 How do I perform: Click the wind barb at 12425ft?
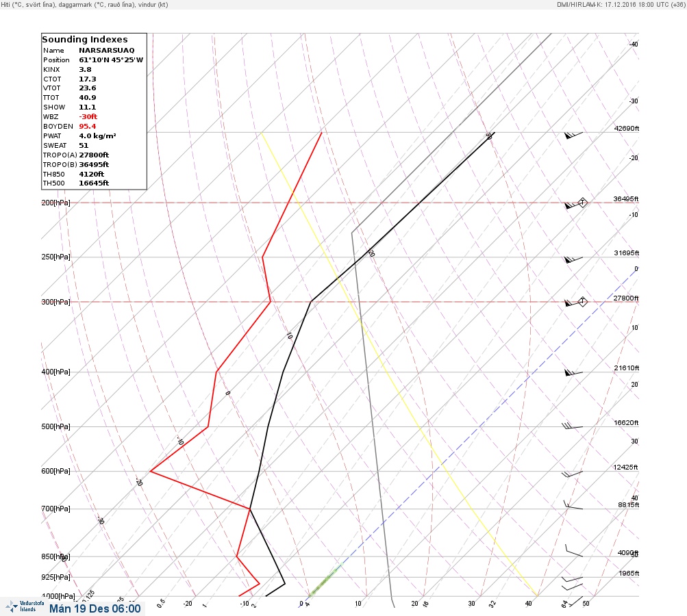tap(572, 474)
